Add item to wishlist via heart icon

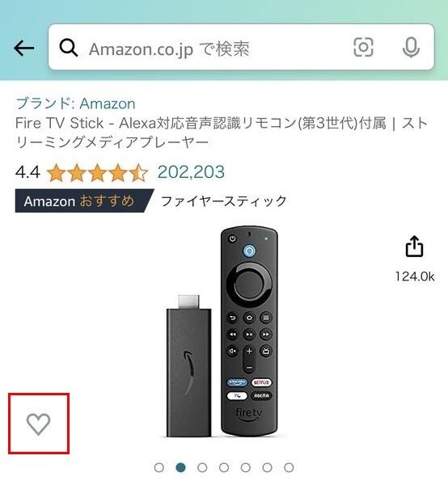tap(38, 424)
